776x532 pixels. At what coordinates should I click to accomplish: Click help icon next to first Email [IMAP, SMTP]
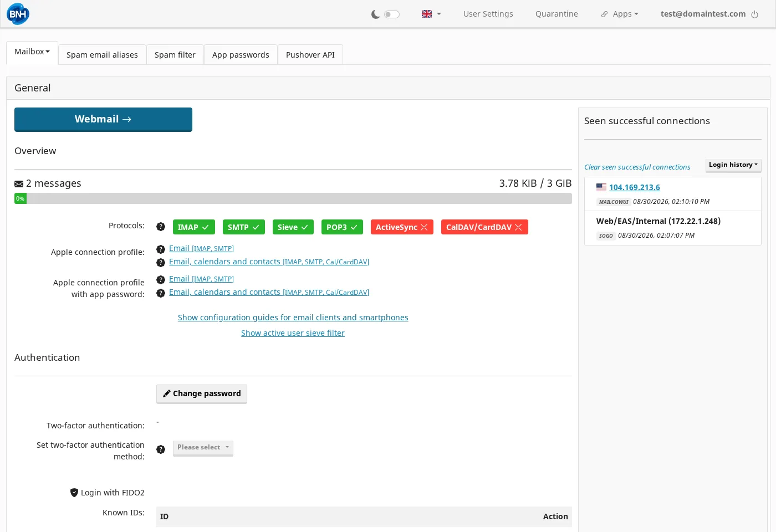tap(161, 249)
